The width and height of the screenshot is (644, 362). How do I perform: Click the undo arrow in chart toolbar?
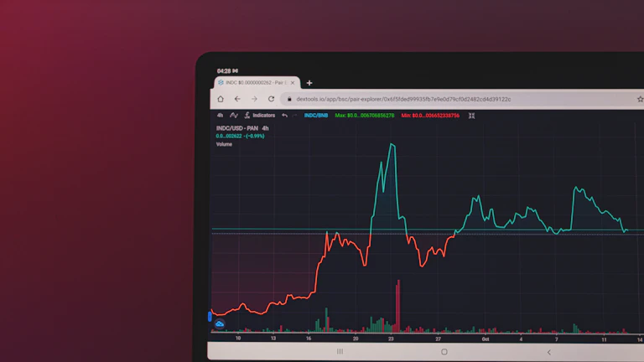[284, 115]
